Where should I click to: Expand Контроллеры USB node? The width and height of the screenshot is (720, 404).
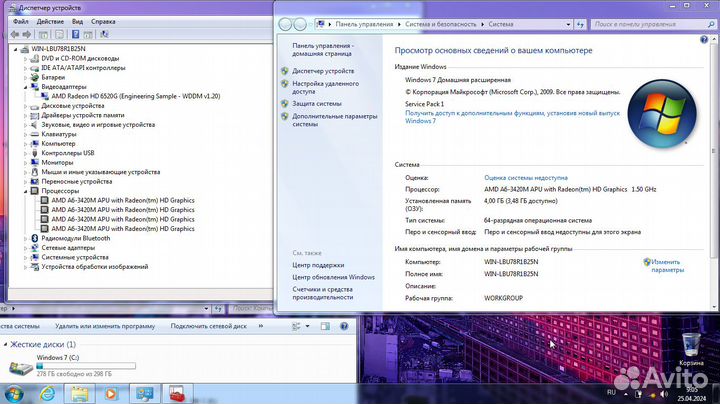[25, 153]
